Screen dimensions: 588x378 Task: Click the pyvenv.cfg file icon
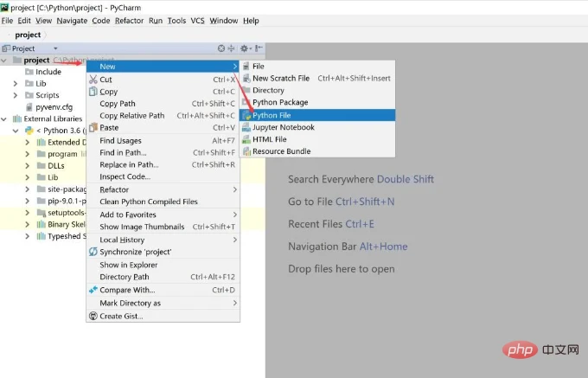[x=29, y=107]
